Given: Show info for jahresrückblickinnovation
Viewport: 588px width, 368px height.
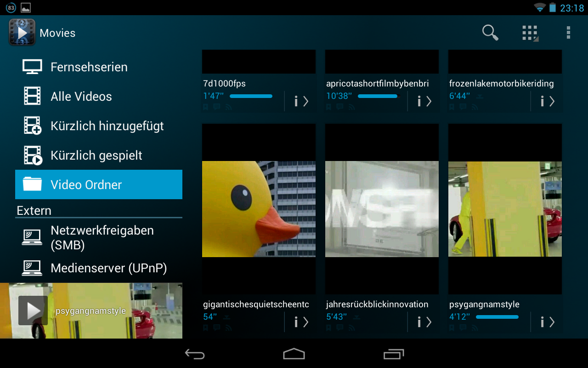Looking at the screenshot, I should (x=424, y=322).
